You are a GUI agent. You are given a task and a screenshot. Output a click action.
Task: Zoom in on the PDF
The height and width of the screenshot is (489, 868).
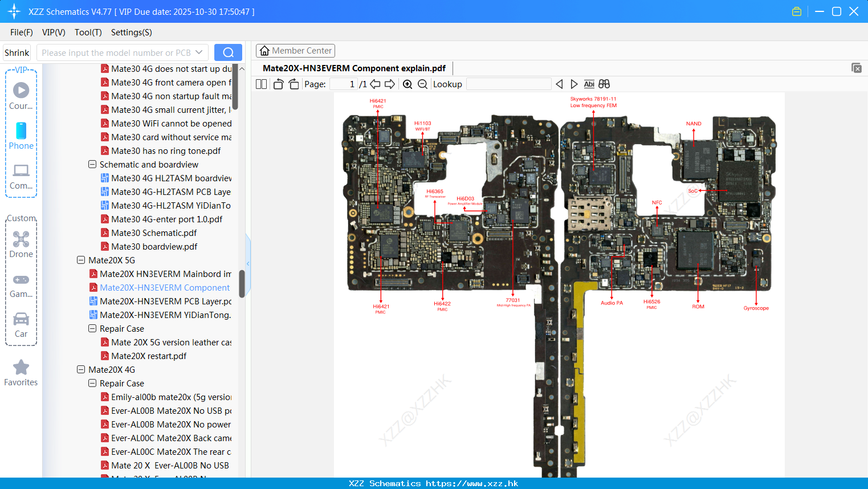[x=407, y=84]
